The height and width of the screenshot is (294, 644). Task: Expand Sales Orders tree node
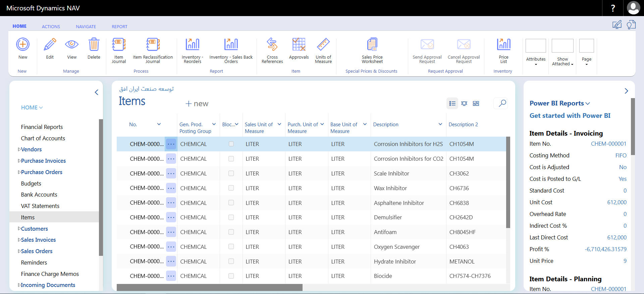pyautogui.click(x=19, y=251)
